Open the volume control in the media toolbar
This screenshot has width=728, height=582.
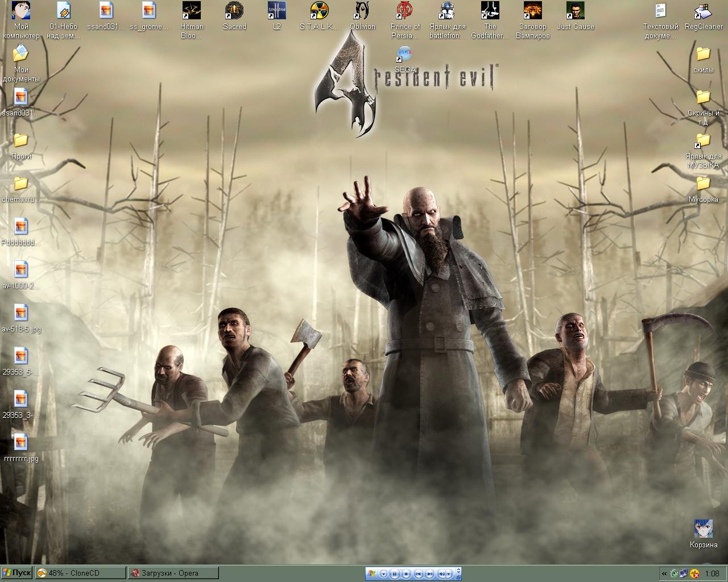click(441, 574)
